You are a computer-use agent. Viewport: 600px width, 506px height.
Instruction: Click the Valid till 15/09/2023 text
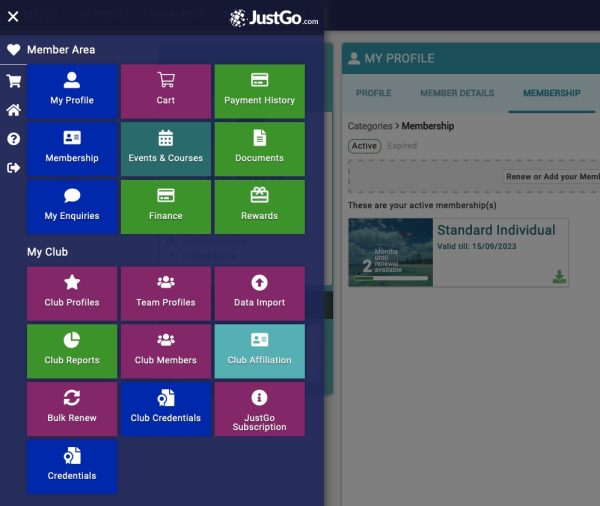click(476, 246)
